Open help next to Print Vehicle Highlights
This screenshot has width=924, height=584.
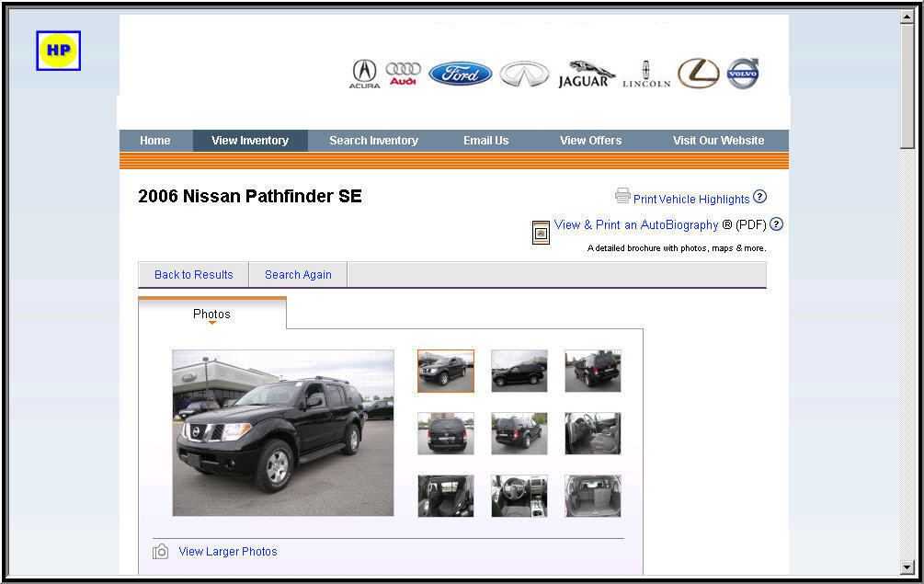point(759,196)
